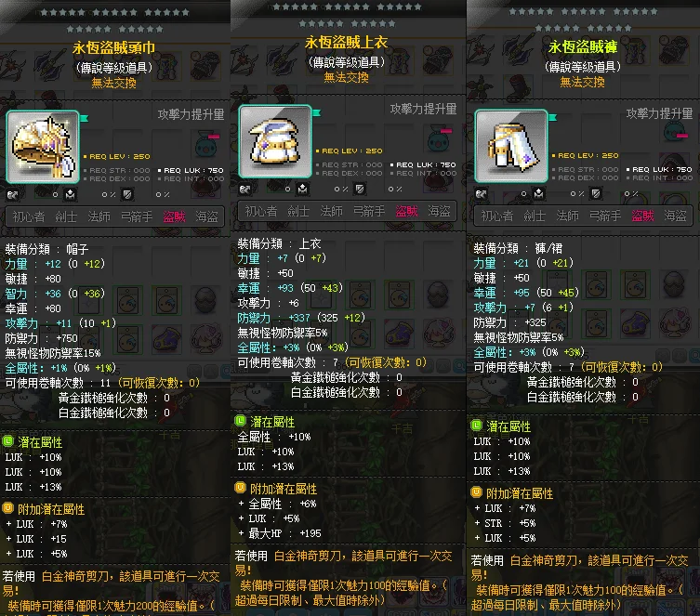Click the scissors icon under top image

pyautogui.click(x=244, y=190)
